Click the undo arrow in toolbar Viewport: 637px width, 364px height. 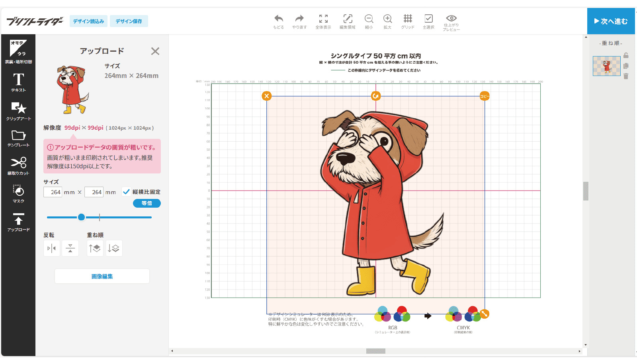click(x=279, y=21)
